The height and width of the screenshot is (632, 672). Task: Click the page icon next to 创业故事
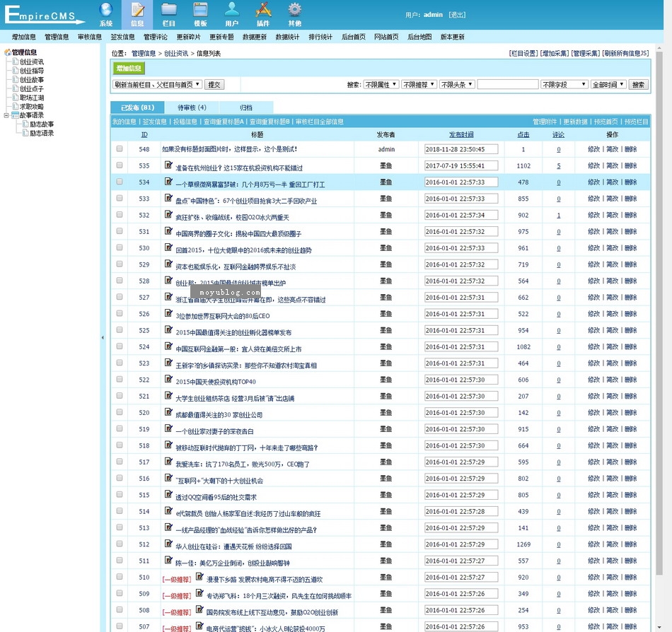click(16, 80)
